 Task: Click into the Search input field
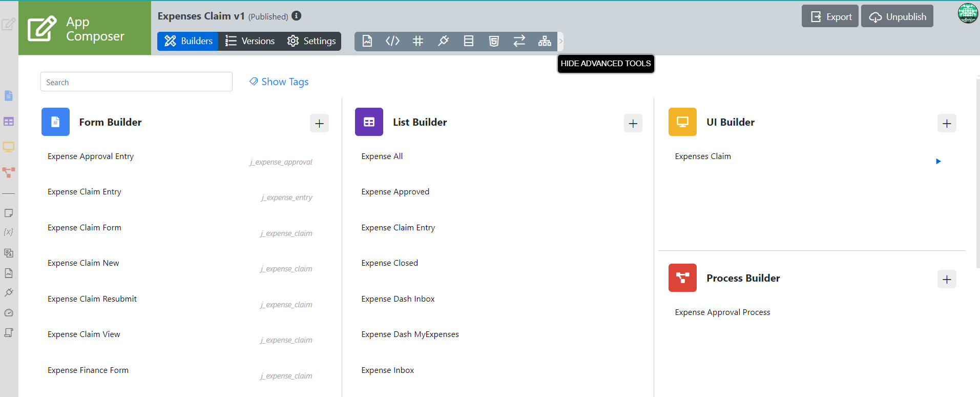[136, 82]
